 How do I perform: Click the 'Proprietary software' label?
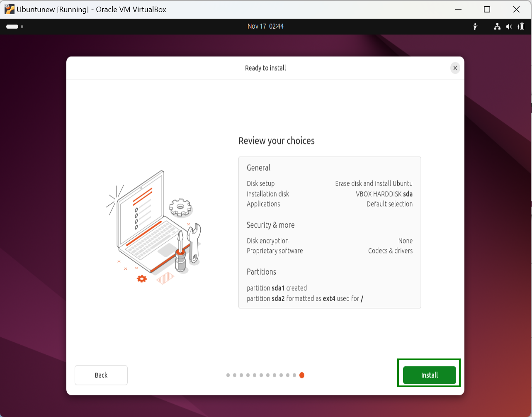275,251
